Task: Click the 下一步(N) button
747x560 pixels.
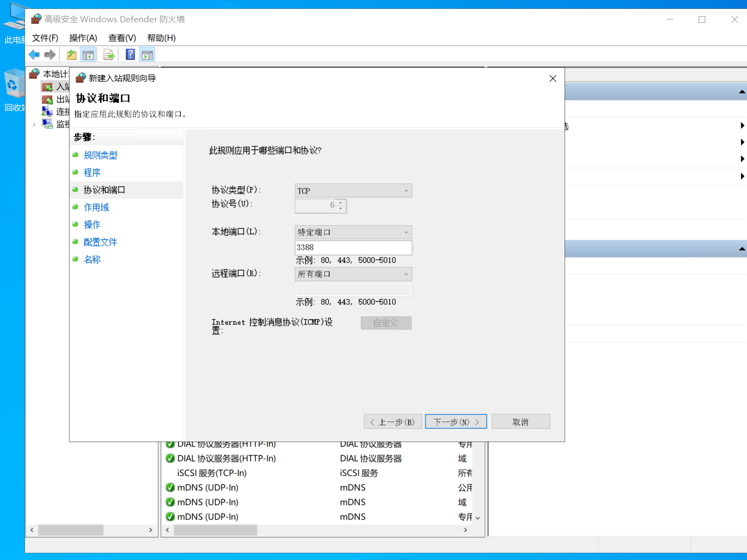Action: (x=456, y=422)
